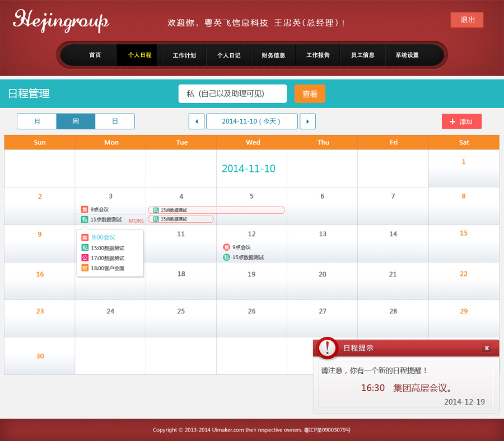Screen dimensions: 504x441
Task: Select Thursday date 13
Action: pos(323,234)
